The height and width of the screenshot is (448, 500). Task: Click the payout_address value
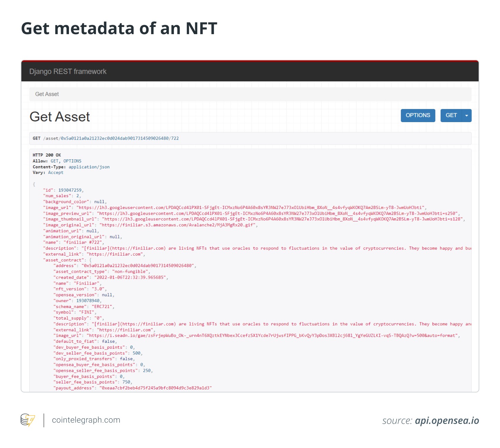click(x=155, y=388)
